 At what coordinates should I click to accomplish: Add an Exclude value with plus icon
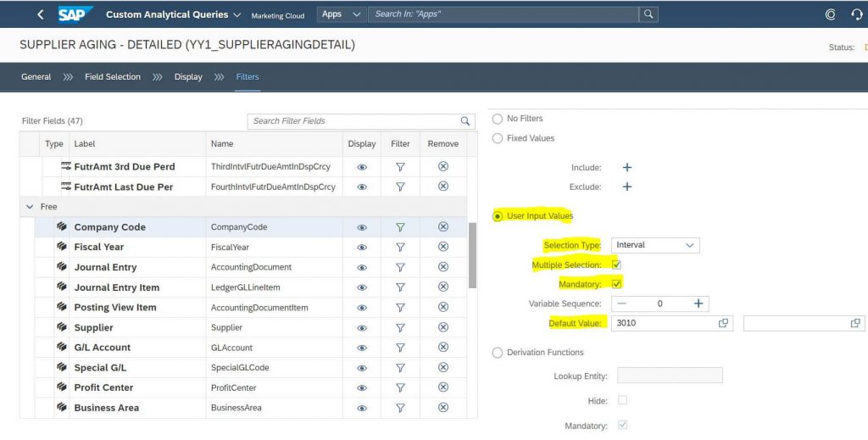[x=626, y=187]
